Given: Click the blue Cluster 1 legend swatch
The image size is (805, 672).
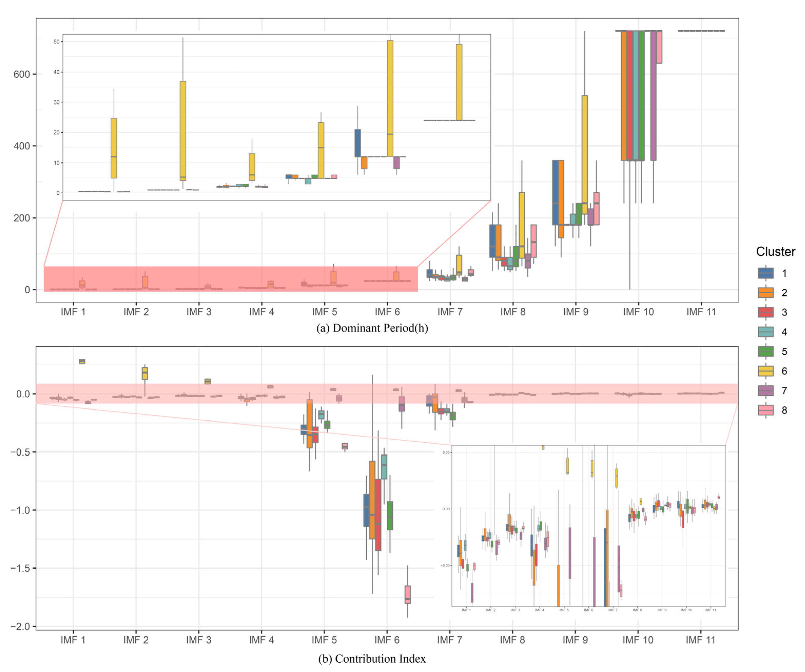Looking at the screenshot, I should click(765, 273).
